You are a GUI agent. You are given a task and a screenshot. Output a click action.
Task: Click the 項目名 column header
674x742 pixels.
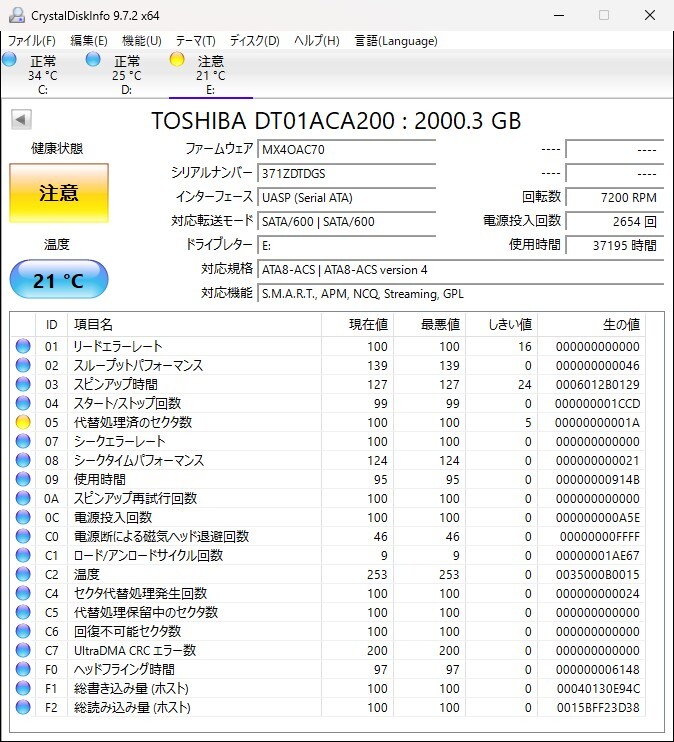pyautogui.click(x=195, y=325)
